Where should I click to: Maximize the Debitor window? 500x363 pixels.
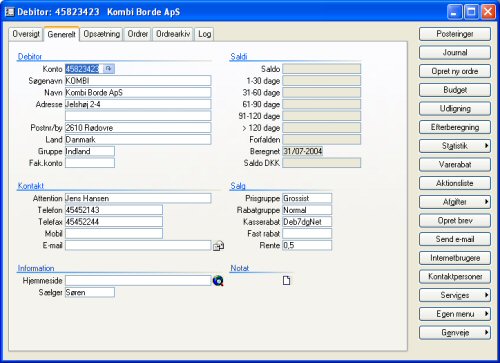pos(471,12)
